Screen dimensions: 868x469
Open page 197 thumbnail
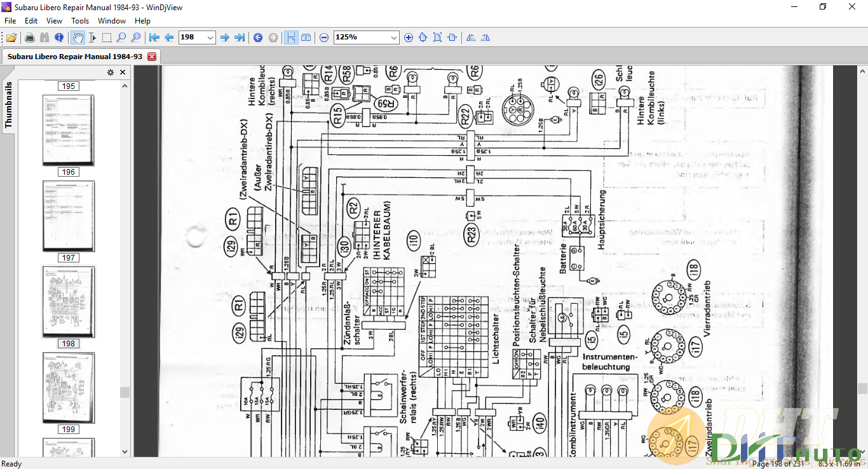[69, 216]
